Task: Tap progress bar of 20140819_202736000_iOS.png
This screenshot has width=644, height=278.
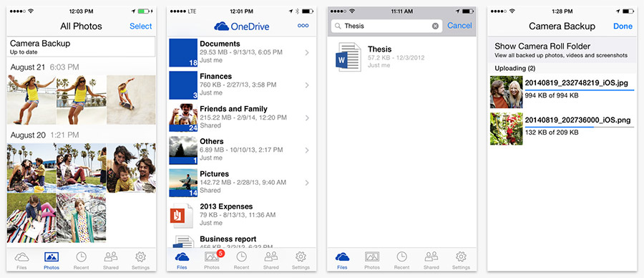Action: coord(580,127)
